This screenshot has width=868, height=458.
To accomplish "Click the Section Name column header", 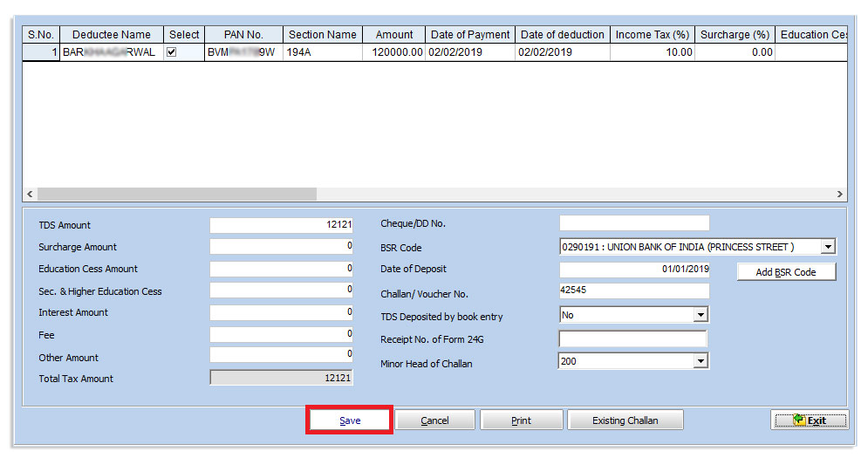I will pos(323,34).
